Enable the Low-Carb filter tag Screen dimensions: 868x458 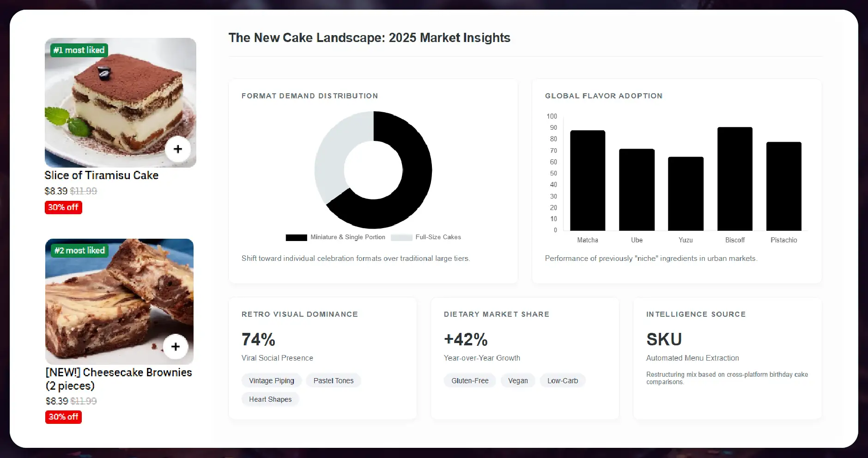(x=562, y=380)
